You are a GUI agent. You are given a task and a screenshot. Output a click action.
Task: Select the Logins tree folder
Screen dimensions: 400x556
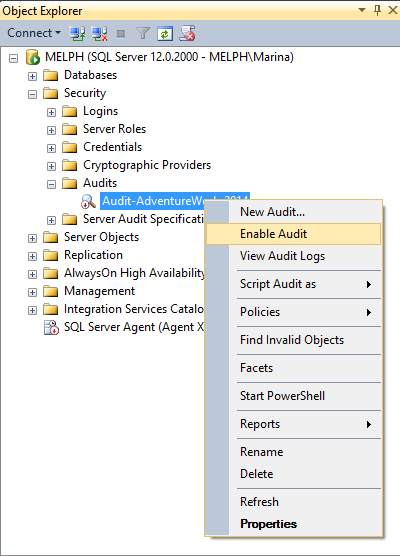(100, 111)
